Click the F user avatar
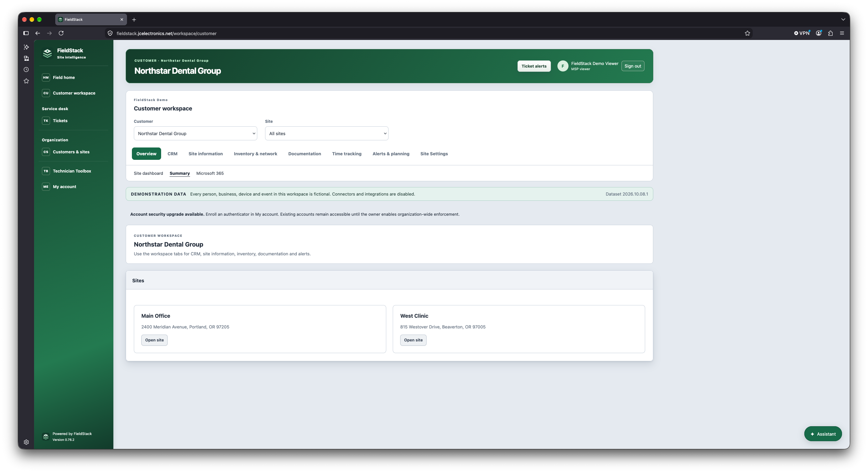Image resolution: width=868 pixels, height=473 pixels. [562, 66]
